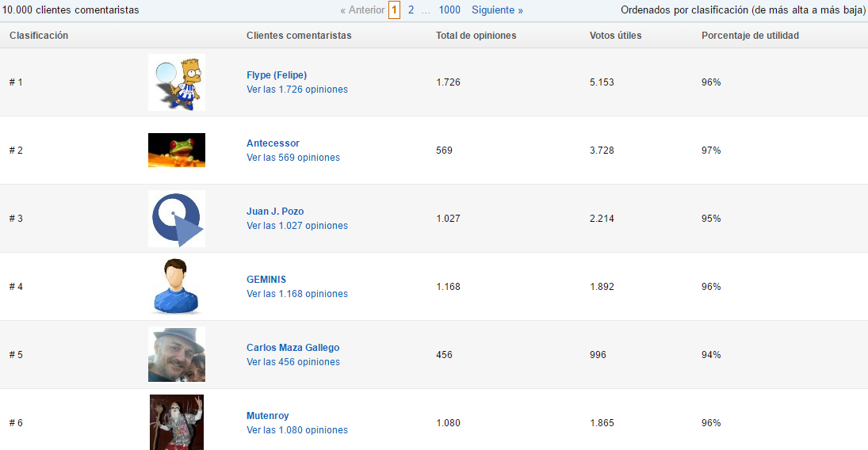Select current page 1 in pagination

click(394, 10)
